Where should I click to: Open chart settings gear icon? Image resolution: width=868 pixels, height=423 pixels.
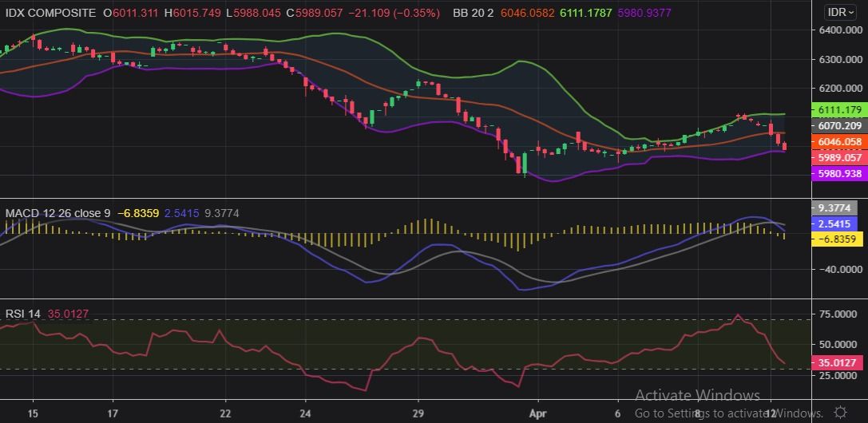pyautogui.click(x=840, y=412)
